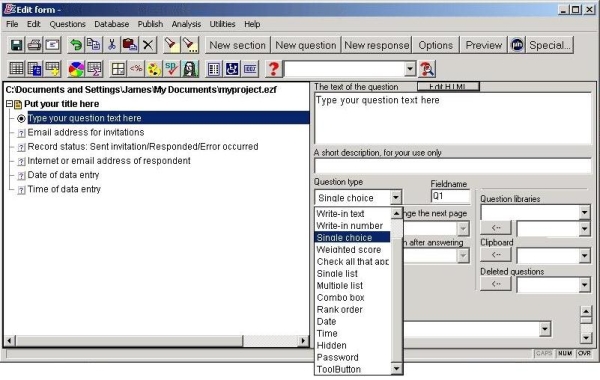600x380 pixels.
Task: Open the Question type combo box arrow
Action: click(396, 197)
